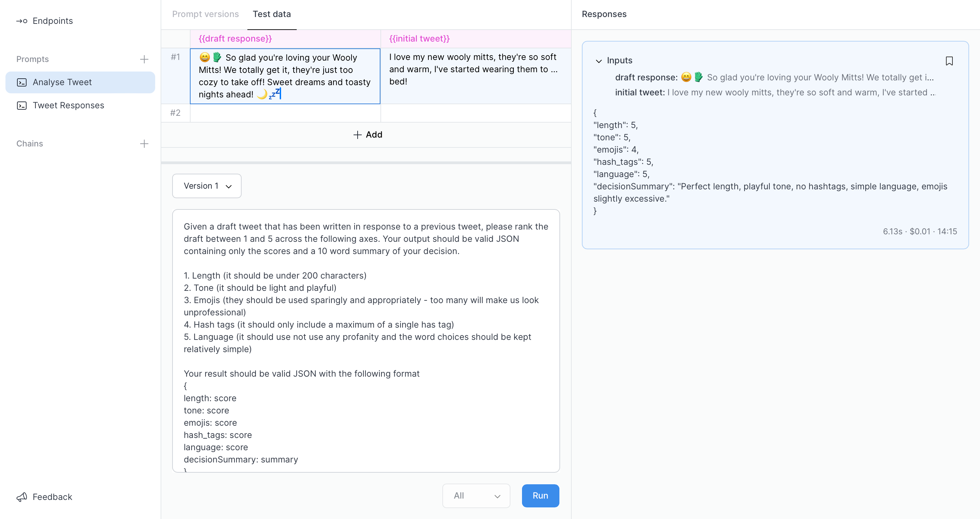Add a new prompt using the plus icon
This screenshot has width=980, height=519.
click(x=145, y=59)
